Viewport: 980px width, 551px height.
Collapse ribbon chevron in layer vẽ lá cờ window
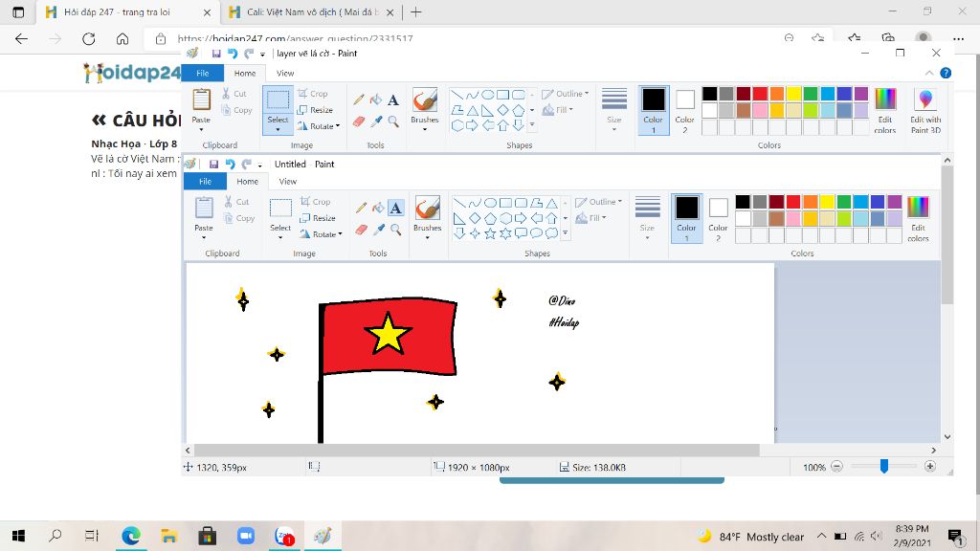coord(928,73)
